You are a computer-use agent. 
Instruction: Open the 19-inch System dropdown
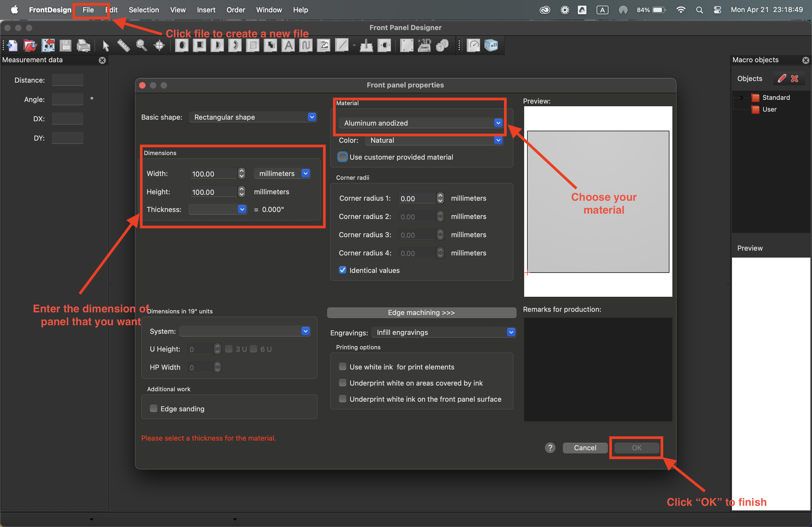tap(245, 331)
